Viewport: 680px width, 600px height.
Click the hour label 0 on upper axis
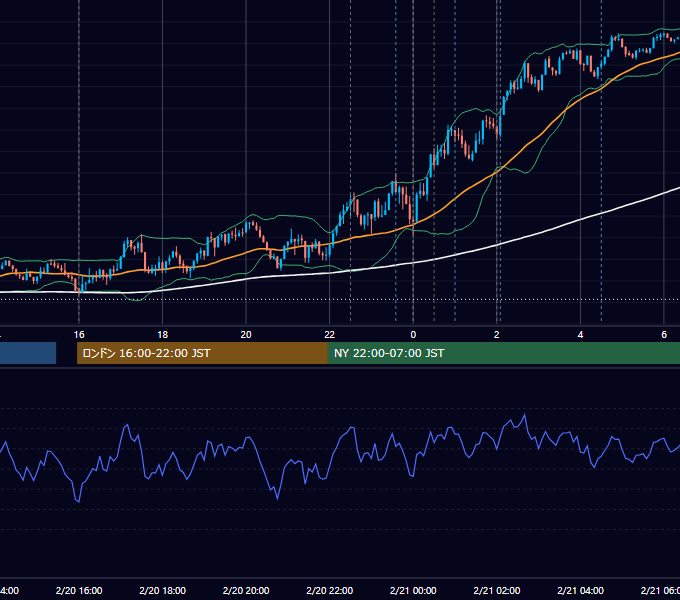413,335
